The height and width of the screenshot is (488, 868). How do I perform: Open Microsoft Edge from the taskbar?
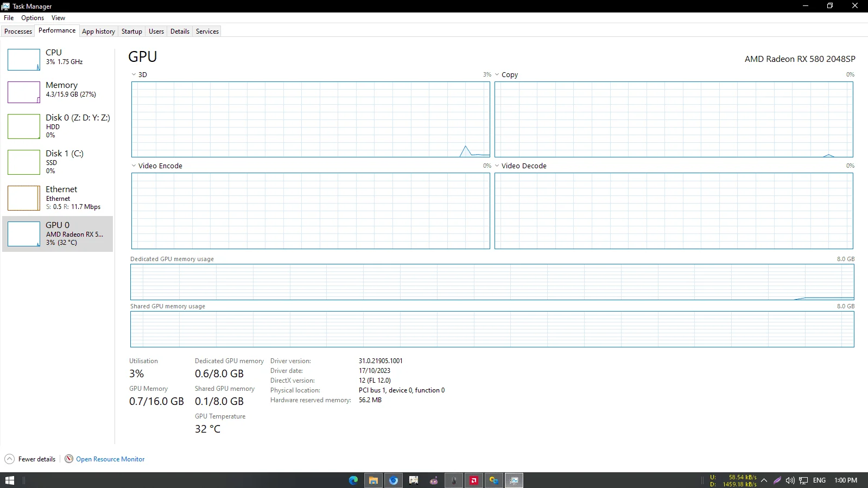[x=353, y=480]
